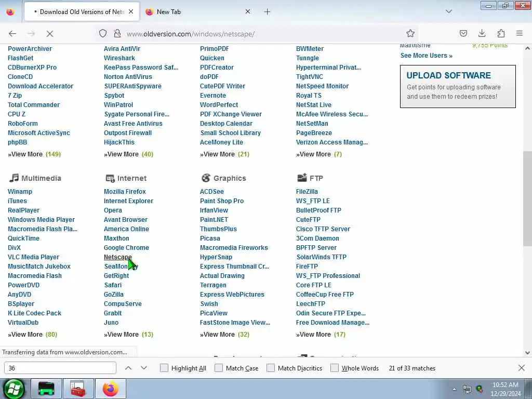The height and width of the screenshot is (399, 532).
Task: Click the Multimedia category music icon
Action: pyautogui.click(x=14, y=178)
